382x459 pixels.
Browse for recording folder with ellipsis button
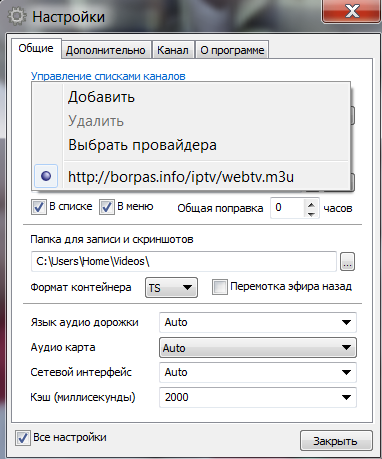[347, 261]
